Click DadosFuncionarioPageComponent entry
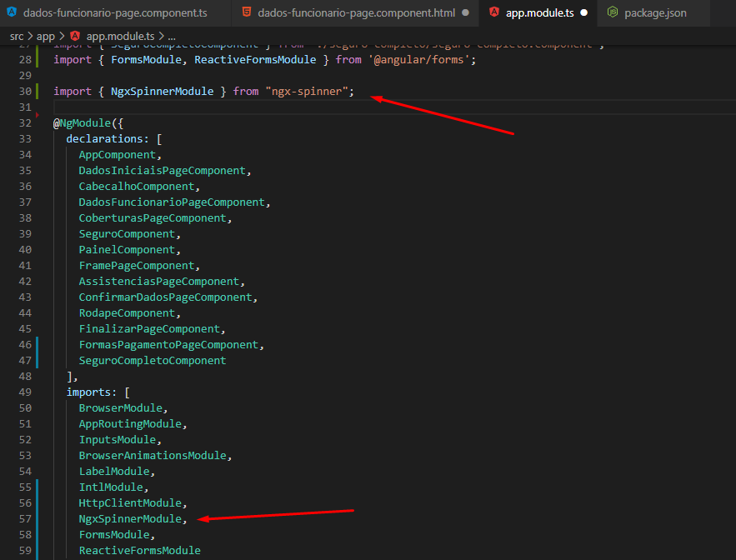 pos(172,202)
